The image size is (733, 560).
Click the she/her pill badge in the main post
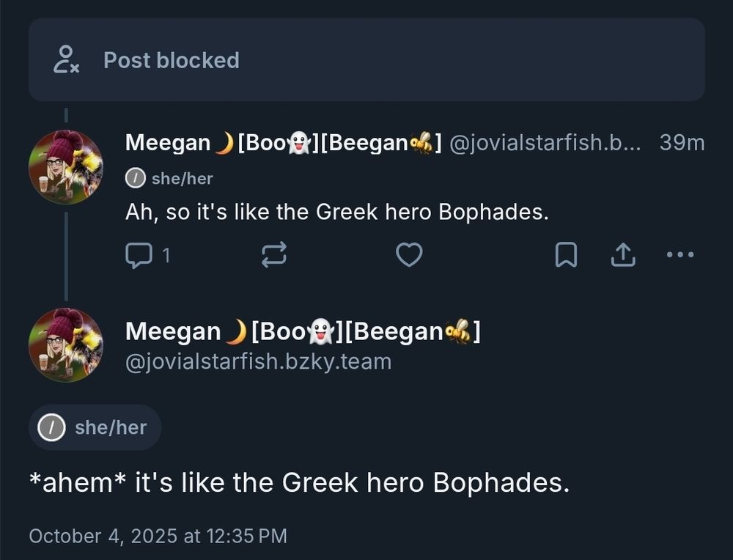(x=95, y=427)
